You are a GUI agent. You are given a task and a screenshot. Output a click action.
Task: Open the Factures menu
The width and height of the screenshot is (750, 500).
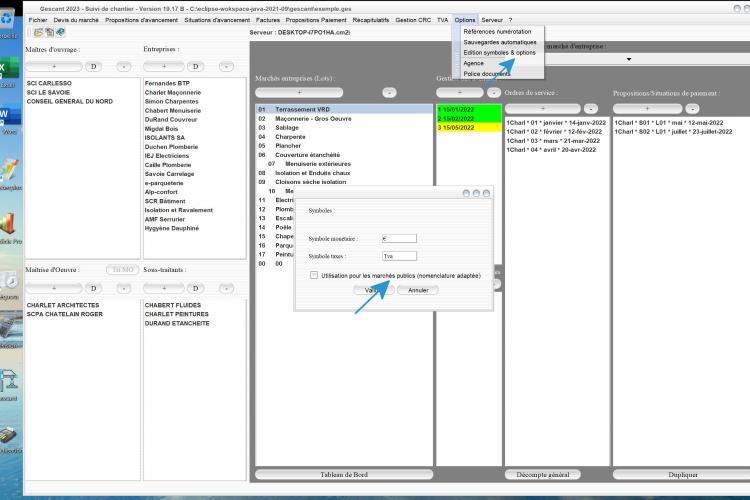coord(268,20)
